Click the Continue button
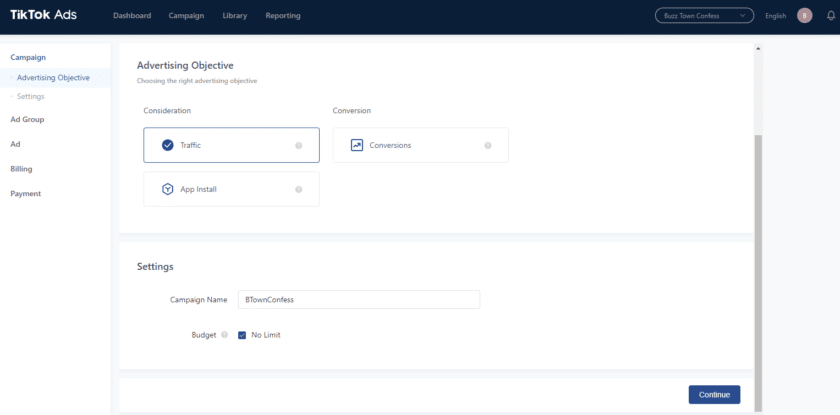The image size is (840, 415). 714,395
